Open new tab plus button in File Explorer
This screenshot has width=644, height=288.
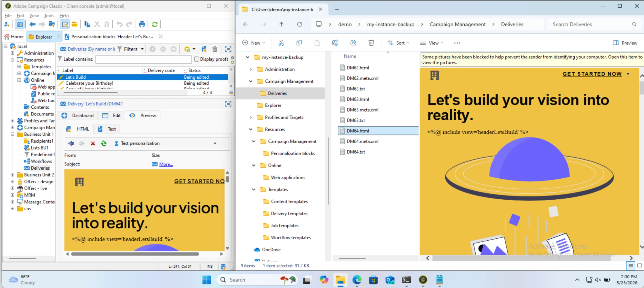click(x=337, y=9)
